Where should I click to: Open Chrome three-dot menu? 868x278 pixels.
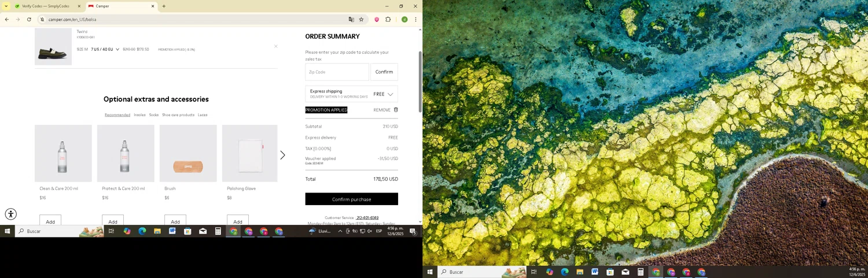point(415,19)
